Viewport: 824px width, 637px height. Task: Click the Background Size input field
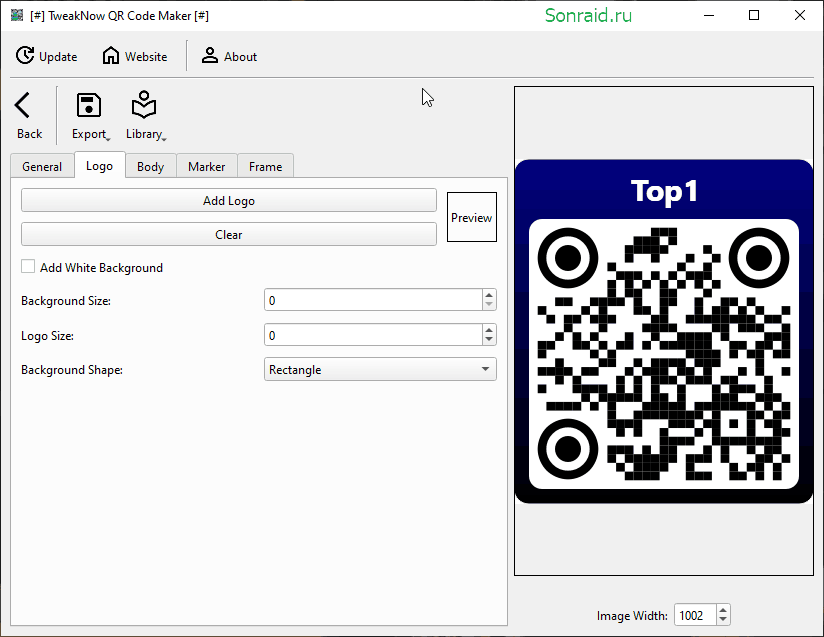pyautogui.click(x=373, y=300)
